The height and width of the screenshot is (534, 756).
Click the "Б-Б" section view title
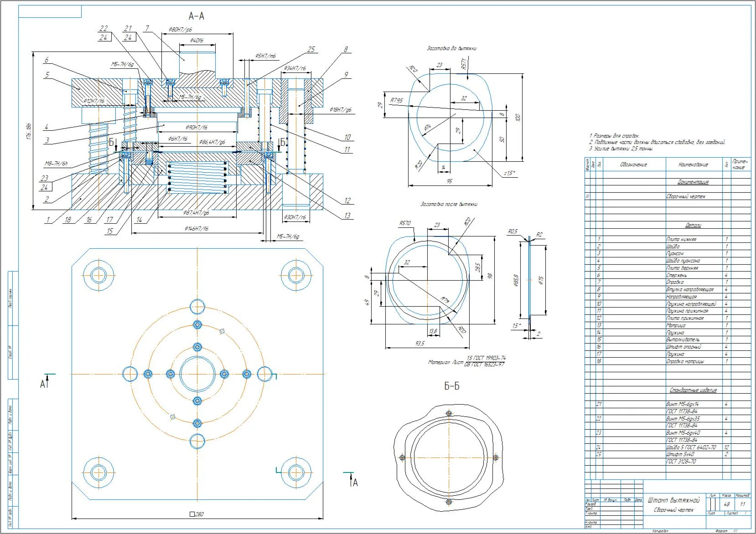[452, 386]
